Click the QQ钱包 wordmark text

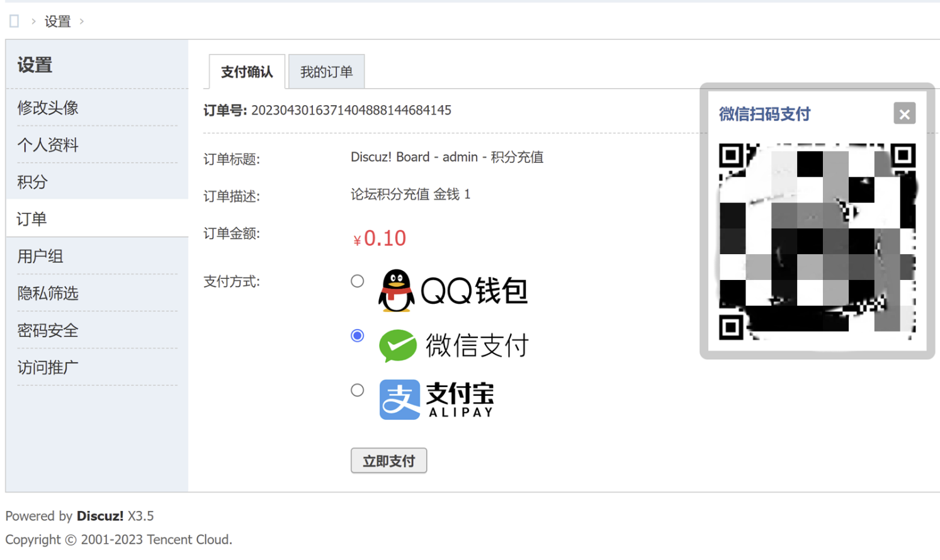[473, 291]
